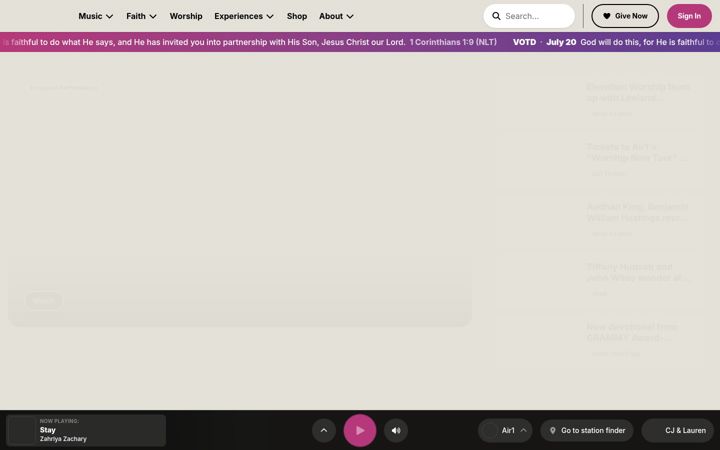Open the 1 Corinthians 1:9 (NLT) verse reference

coord(453,42)
